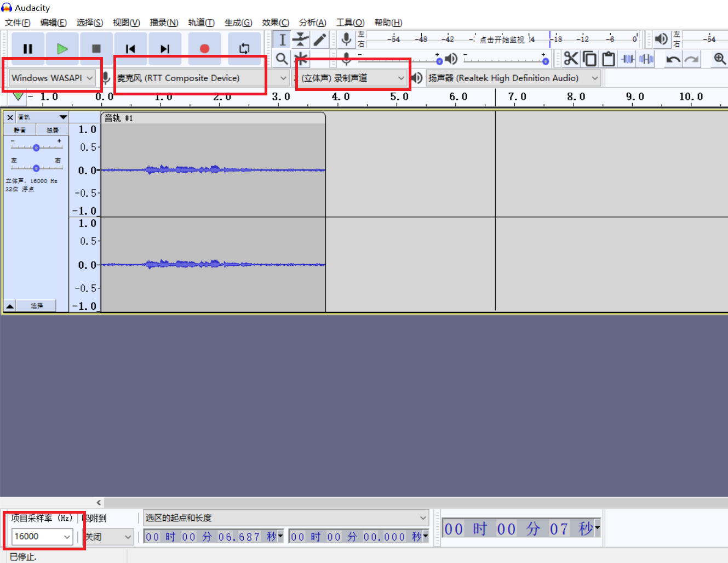Open the 16000 project sample rate dropdown
This screenshot has width=728, height=563.
coord(42,537)
